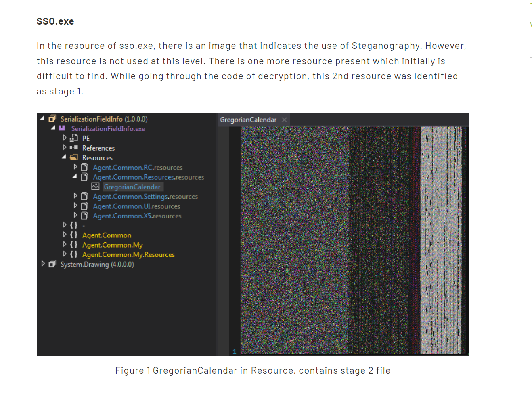532x401 pixels.
Task: Select the Agent.Common.Settings.resources item
Action: [x=145, y=197]
